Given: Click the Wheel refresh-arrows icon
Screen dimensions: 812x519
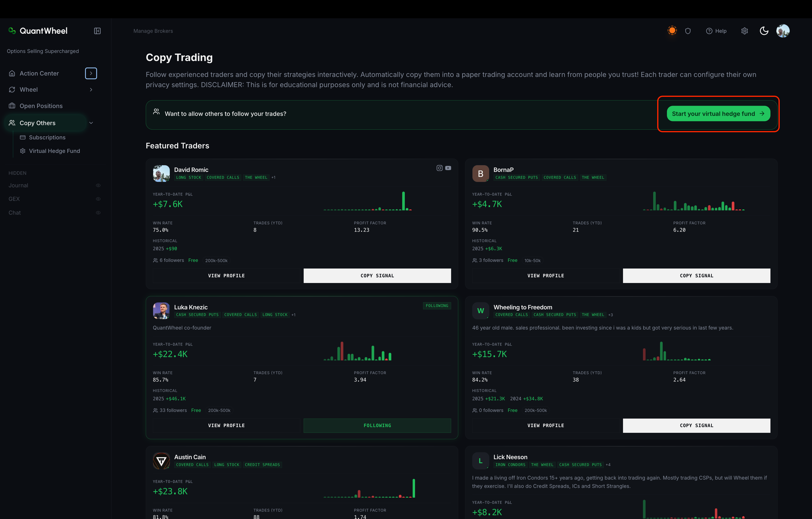Looking at the screenshot, I should click(12, 90).
